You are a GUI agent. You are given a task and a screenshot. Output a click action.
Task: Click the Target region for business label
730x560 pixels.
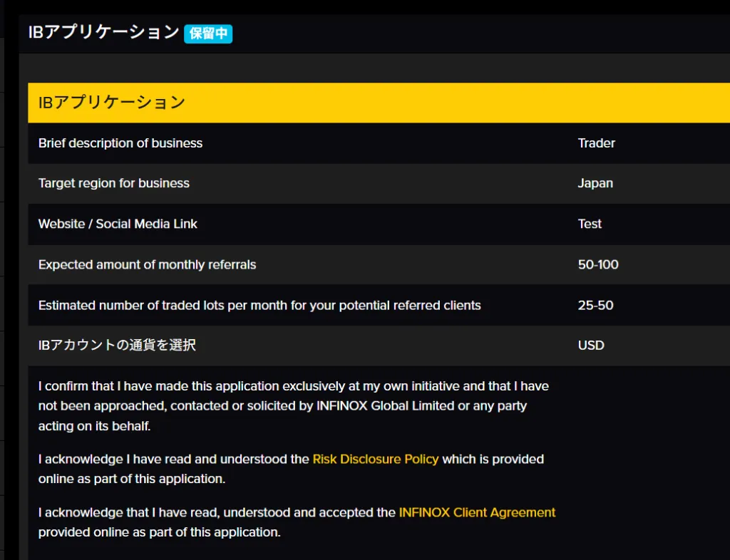pos(114,183)
